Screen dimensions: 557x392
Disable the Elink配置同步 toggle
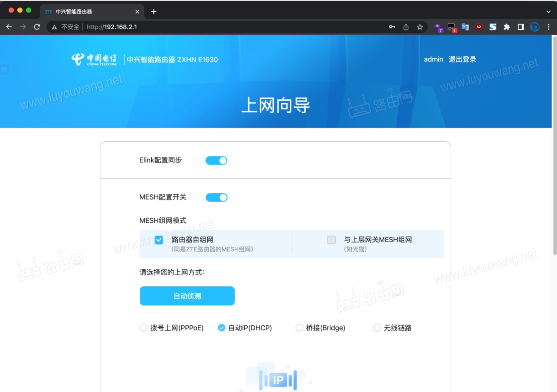[x=216, y=160]
